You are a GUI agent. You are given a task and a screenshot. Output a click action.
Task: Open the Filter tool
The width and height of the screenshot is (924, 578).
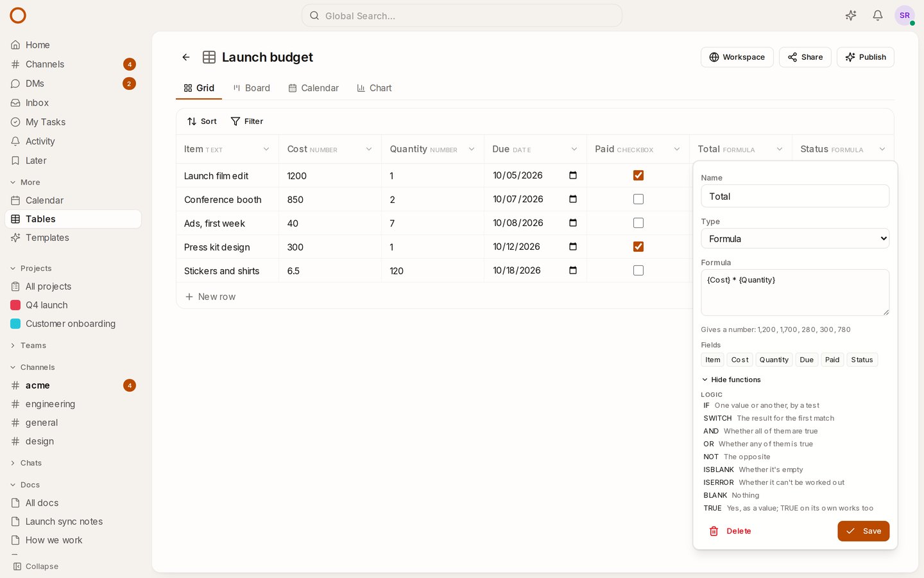click(x=246, y=121)
